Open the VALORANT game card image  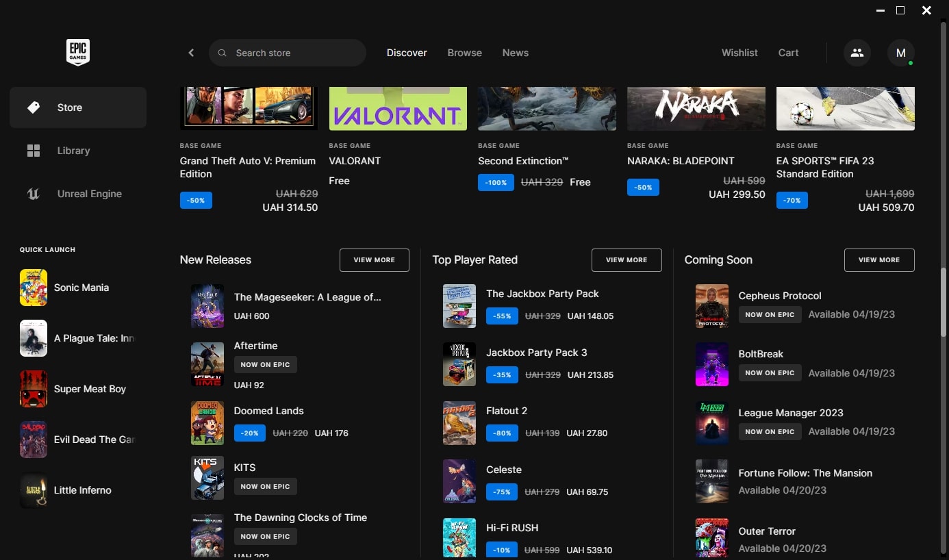pos(398,108)
